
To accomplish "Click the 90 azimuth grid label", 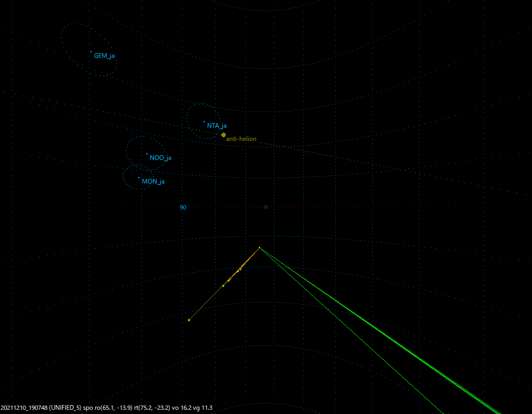I will tap(182, 207).
